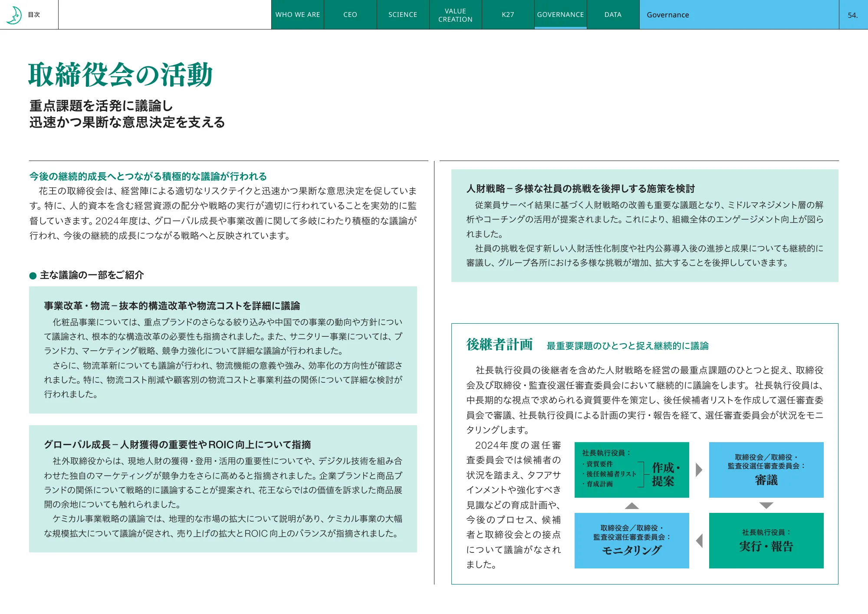868x614 pixels.
Task: Select the GOVERNANCE tab
Action: (x=560, y=14)
